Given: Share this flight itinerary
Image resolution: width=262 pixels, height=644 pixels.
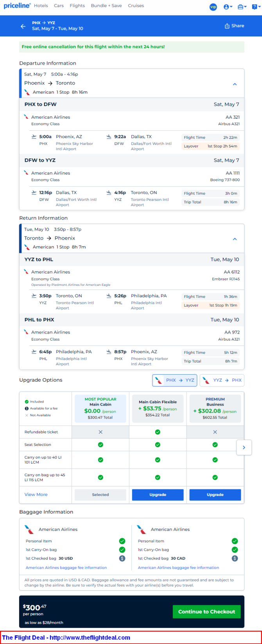Looking at the screenshot, I should (x=234, y=26).
